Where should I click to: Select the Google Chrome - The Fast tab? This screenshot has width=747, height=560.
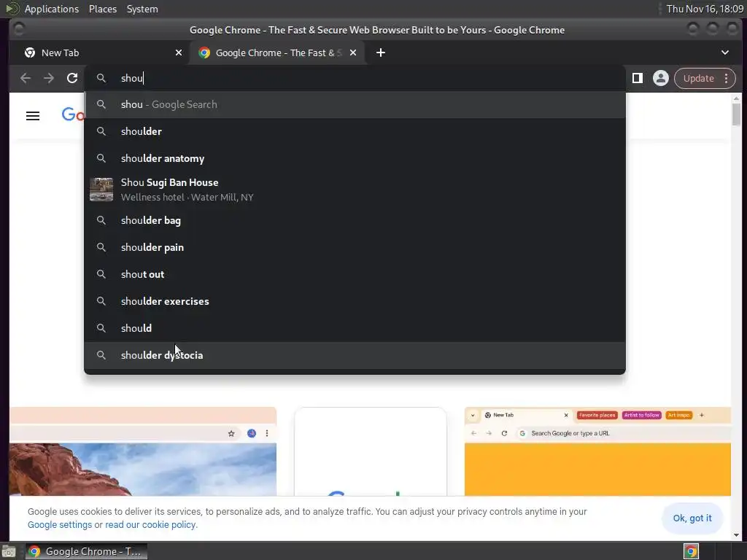276,52
